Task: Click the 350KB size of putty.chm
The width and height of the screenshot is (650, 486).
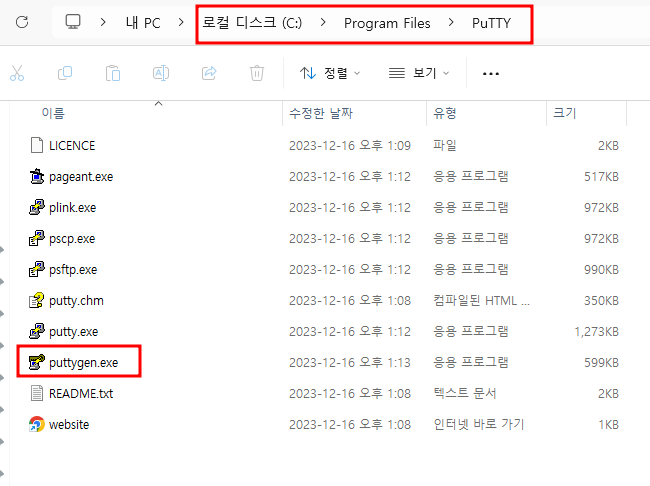Action: (x=601, y=301)
